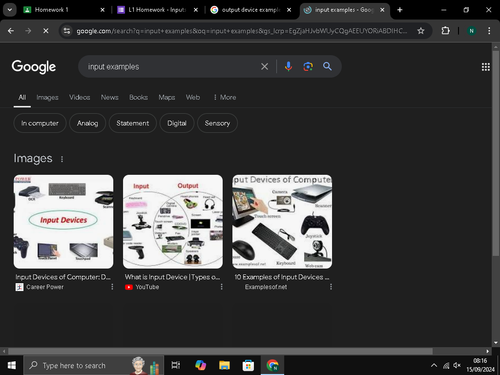Switch to Books results
Screen dimensions: 500x375
pos(139,97)
